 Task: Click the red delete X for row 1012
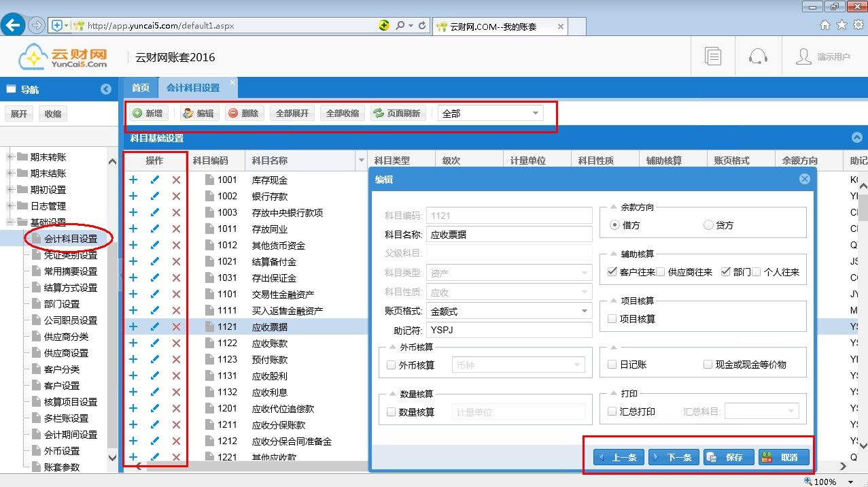[176, 246]
